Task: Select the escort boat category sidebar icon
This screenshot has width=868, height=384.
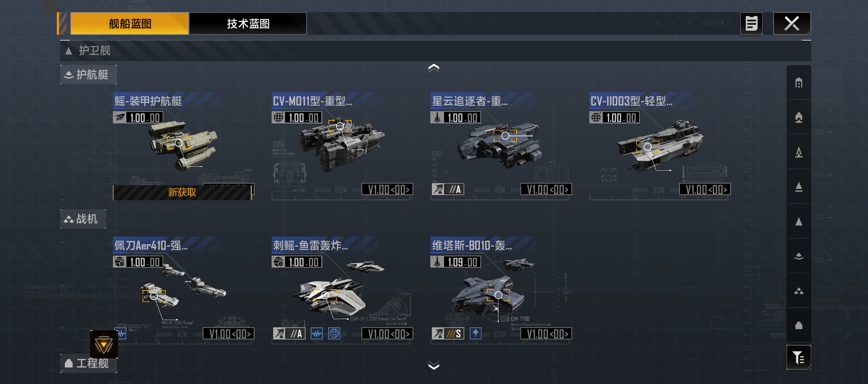Action: point(798,256)
